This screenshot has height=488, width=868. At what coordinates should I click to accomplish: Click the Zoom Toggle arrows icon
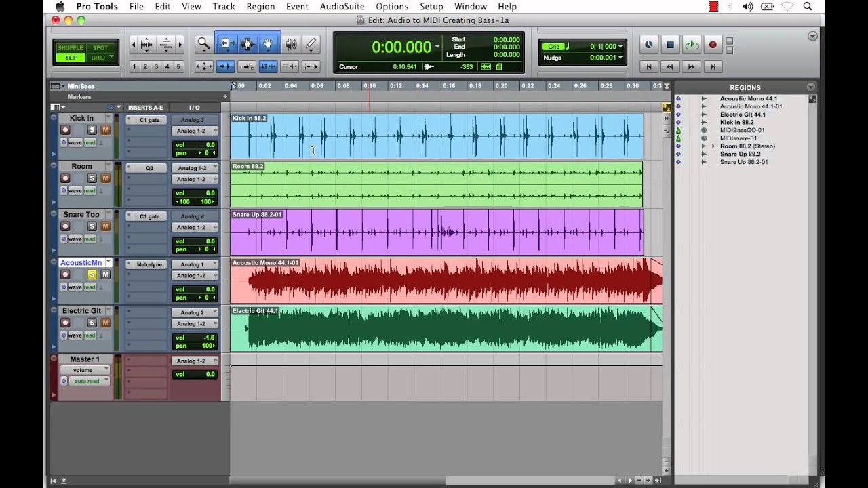pos(204,66)
